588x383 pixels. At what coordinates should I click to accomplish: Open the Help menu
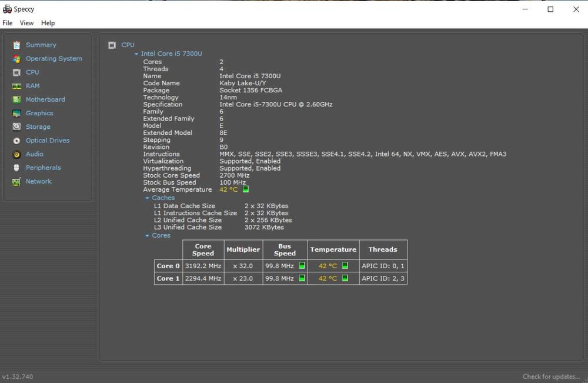[x=48, y=23]
